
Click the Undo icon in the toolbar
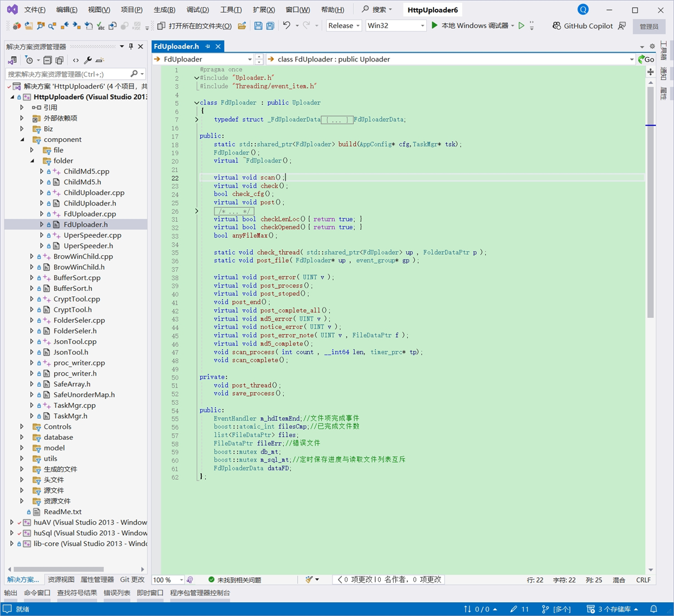coord(287,25)
